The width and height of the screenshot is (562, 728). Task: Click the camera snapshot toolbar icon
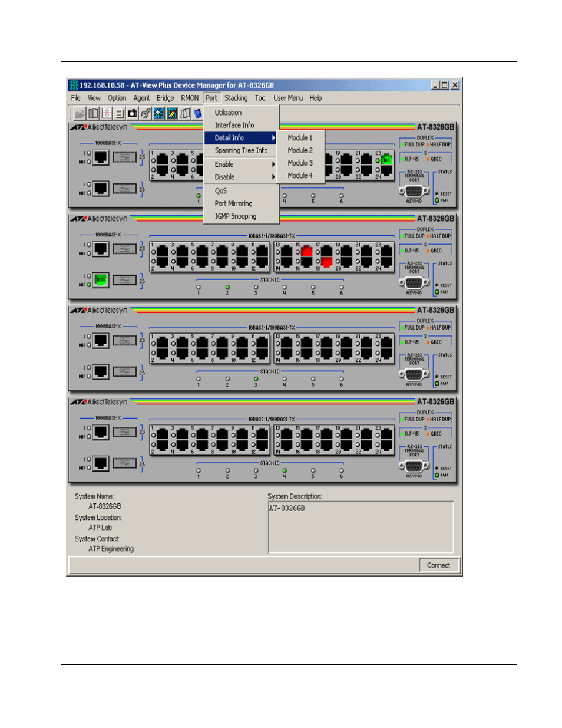pyautogui.click(x=132, y=113)
